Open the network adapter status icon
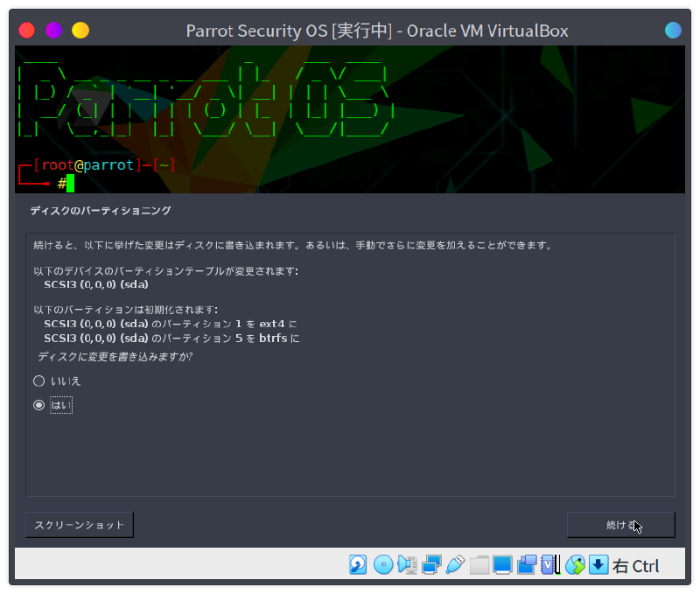The height and width of the screenshot is (594, 700). (430, 564)
